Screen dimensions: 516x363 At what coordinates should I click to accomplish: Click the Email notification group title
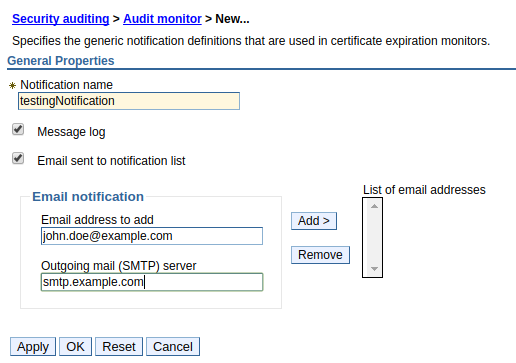point(88,197)
